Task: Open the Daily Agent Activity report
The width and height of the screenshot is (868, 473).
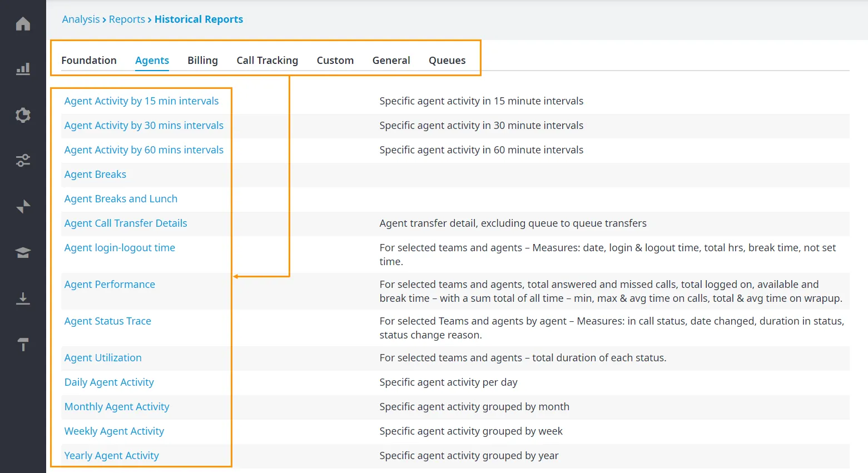Action: click(x=109, y=382)
